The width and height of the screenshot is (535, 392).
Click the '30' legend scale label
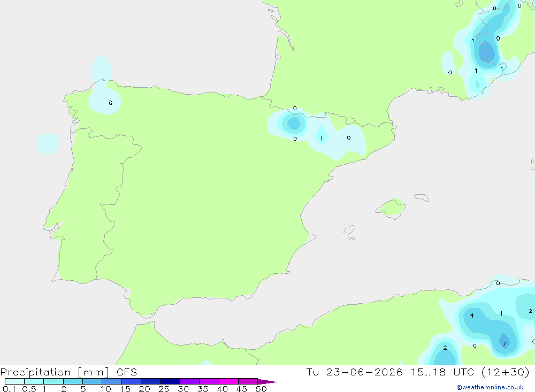[x=183, y=389]
